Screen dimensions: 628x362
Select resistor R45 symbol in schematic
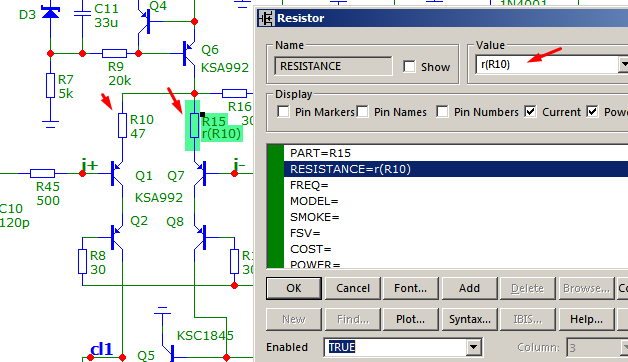pos(42,173)
